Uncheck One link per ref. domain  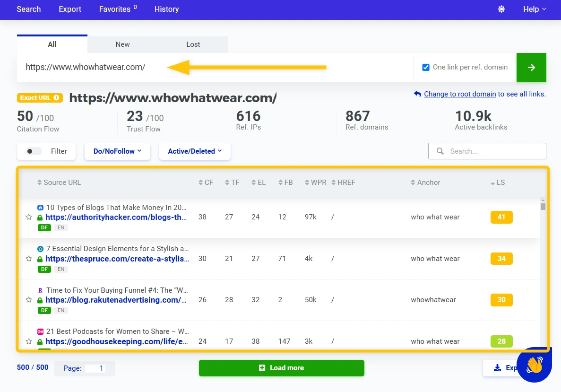[426, 67]
